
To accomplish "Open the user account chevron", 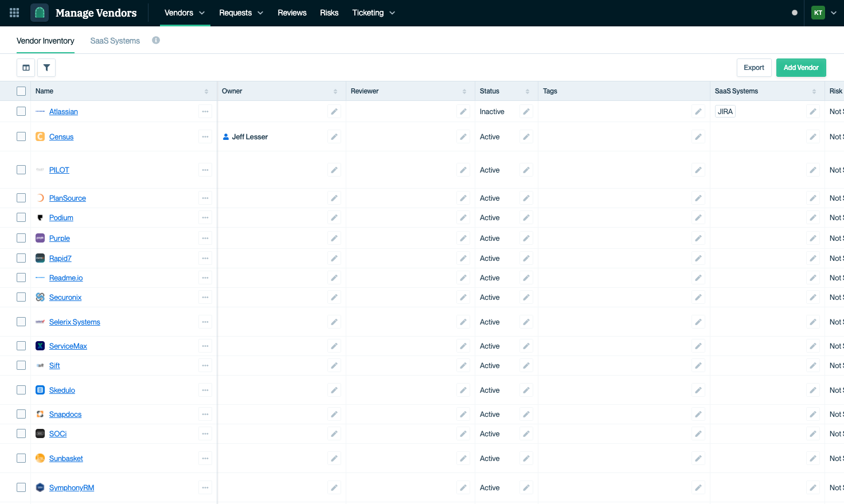I will [x=834, y=13].
